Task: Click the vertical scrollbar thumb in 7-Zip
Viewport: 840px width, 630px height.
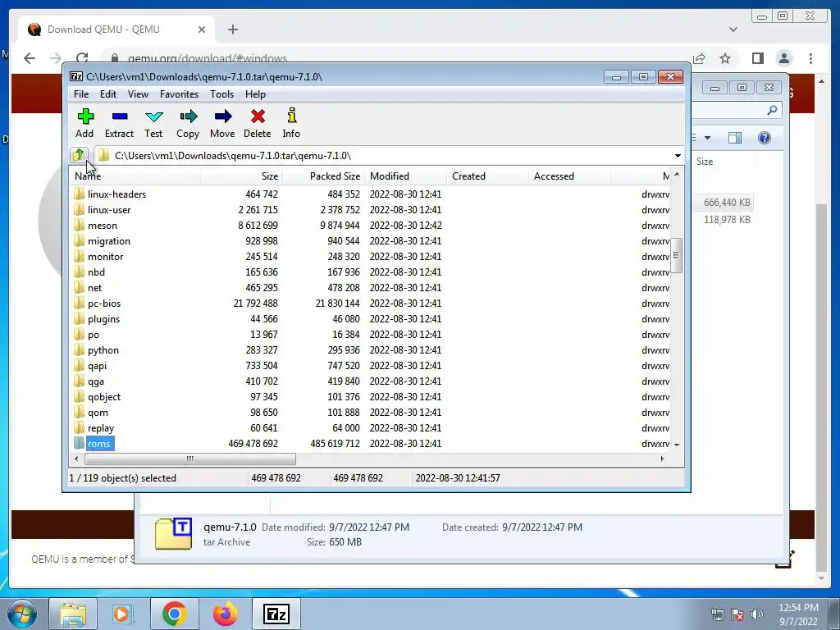Action: [677, 256]
